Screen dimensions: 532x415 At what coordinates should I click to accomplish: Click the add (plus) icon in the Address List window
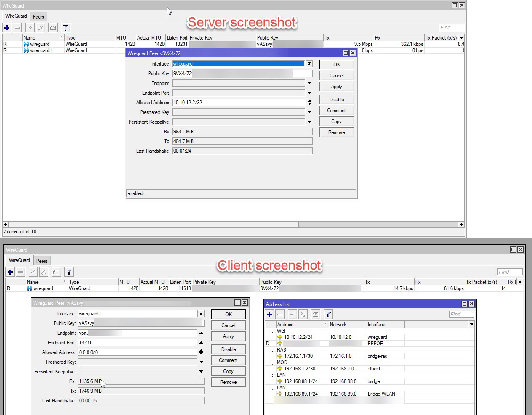pyautogui.click(x=269, y=315)
